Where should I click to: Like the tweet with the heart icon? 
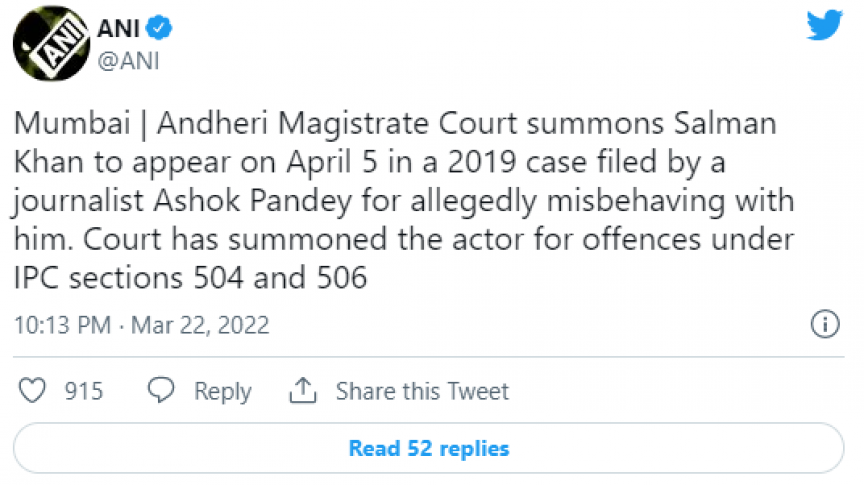point(33,390)
